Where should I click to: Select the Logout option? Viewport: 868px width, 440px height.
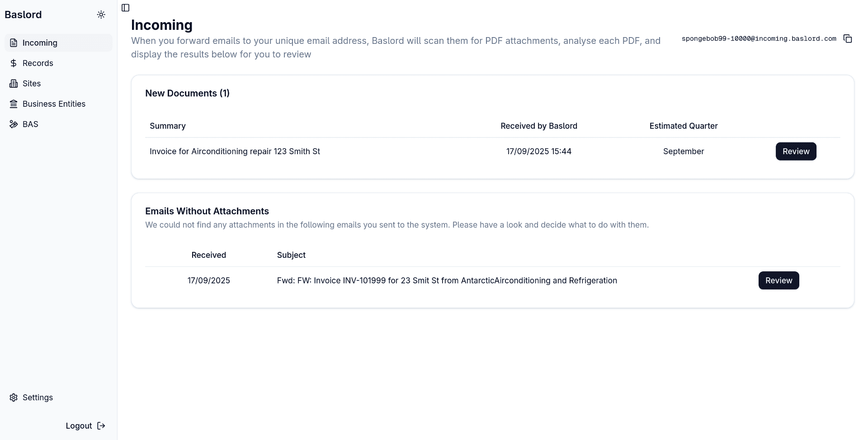click(79, 426)
